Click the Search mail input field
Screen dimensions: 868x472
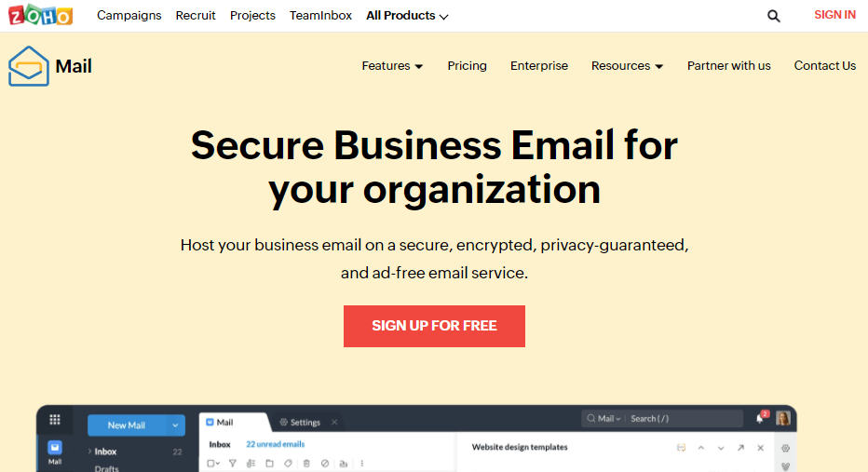click(x=685, y=418)
